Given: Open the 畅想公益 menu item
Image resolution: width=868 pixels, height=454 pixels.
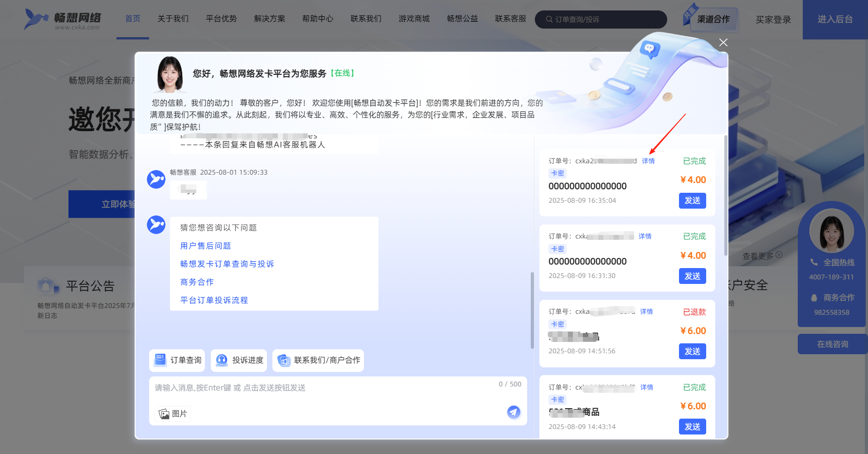Looking at the screenshot, I should coord(462,19).
